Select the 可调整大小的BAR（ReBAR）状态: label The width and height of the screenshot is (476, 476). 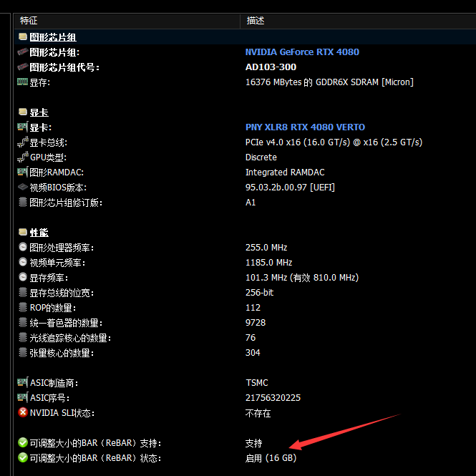[95, 458]
